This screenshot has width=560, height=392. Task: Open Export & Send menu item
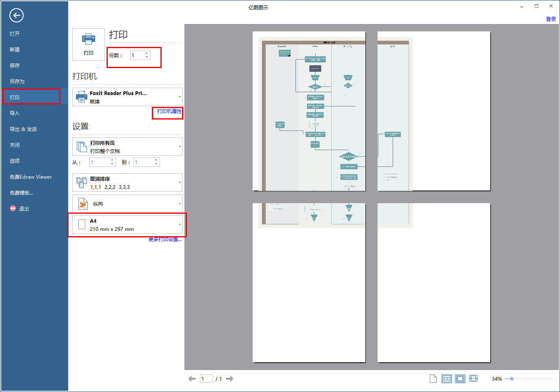click(23, 129)
